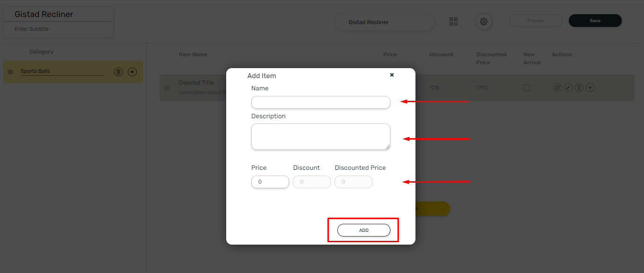Select the Enter Subtitle field
The height and width of the screenshot is (273, 644).
tap(58, 29)
